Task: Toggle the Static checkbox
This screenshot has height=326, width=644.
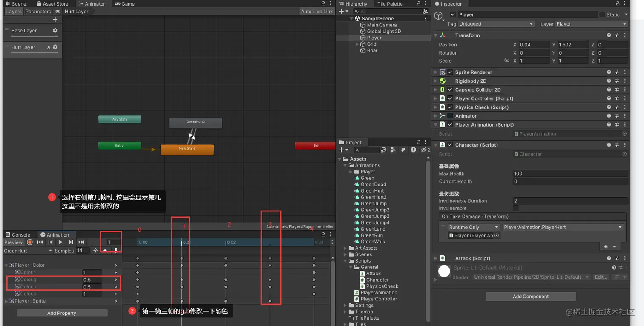Action: click(x=602, y=14)
